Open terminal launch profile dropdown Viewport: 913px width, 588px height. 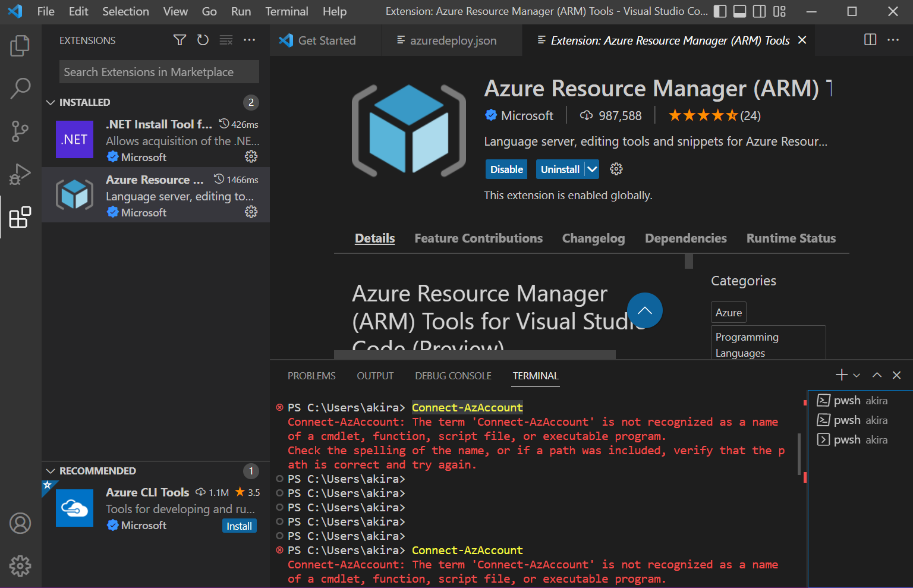coord(857,375)
